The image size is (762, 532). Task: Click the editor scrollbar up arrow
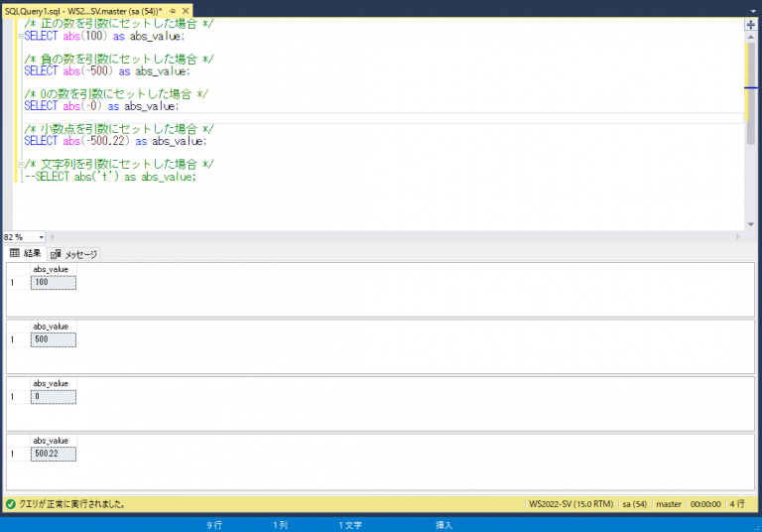(751, 37)
